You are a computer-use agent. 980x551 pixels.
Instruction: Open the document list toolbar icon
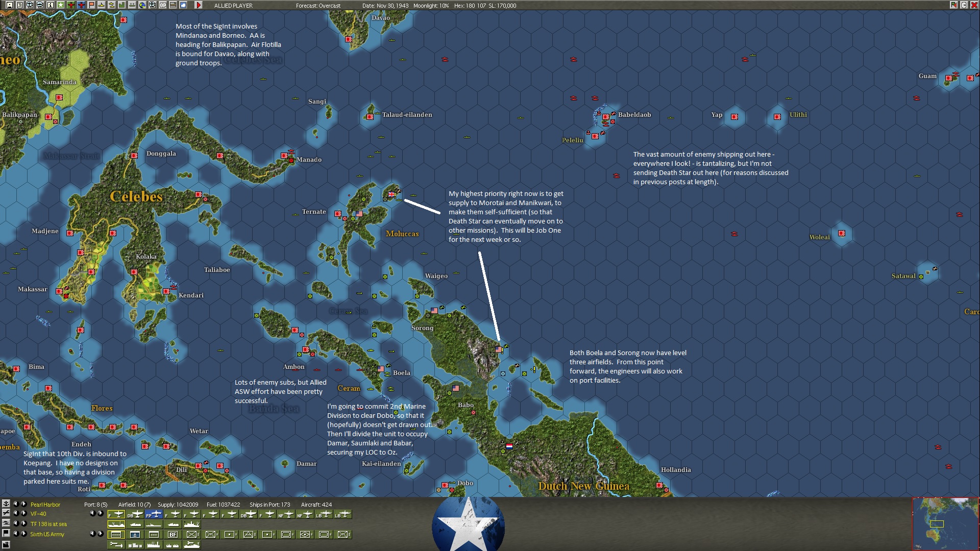20,5
